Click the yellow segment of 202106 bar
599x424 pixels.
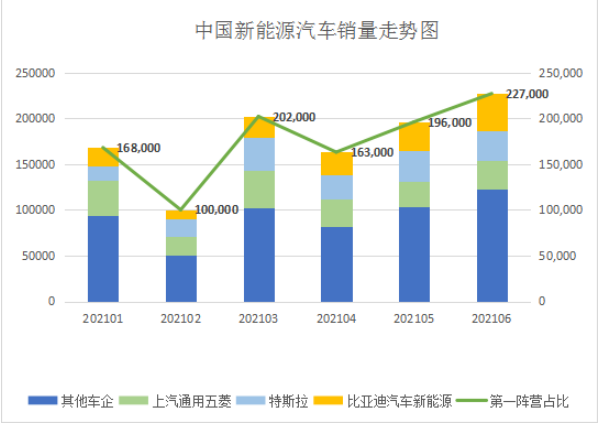click(x=492, y=113)
